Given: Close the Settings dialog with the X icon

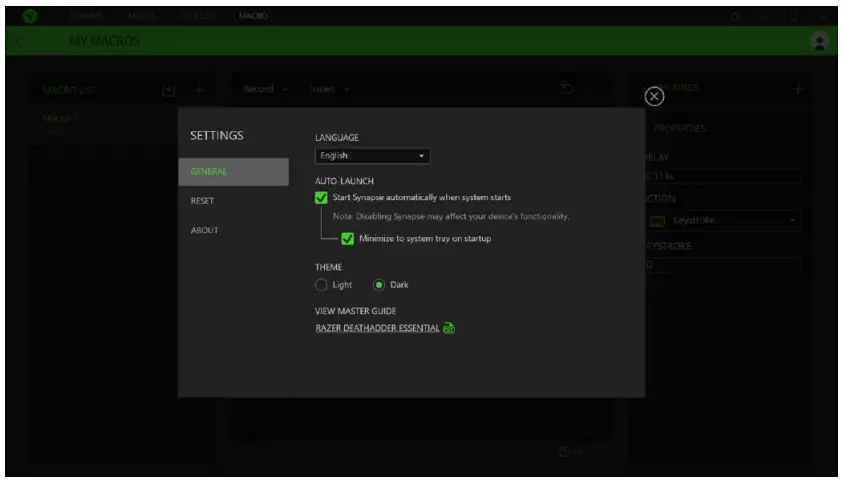Looking at the screenshot, I should click(654, 96).
